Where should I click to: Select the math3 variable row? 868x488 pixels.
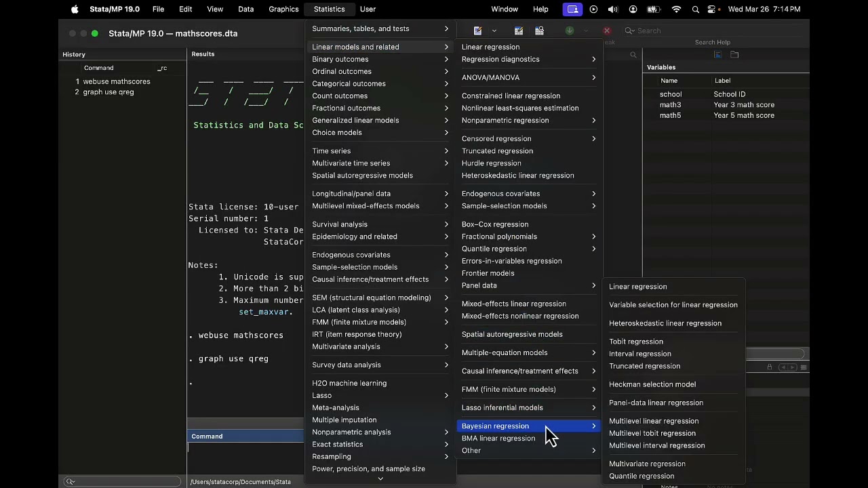[726, 105]
